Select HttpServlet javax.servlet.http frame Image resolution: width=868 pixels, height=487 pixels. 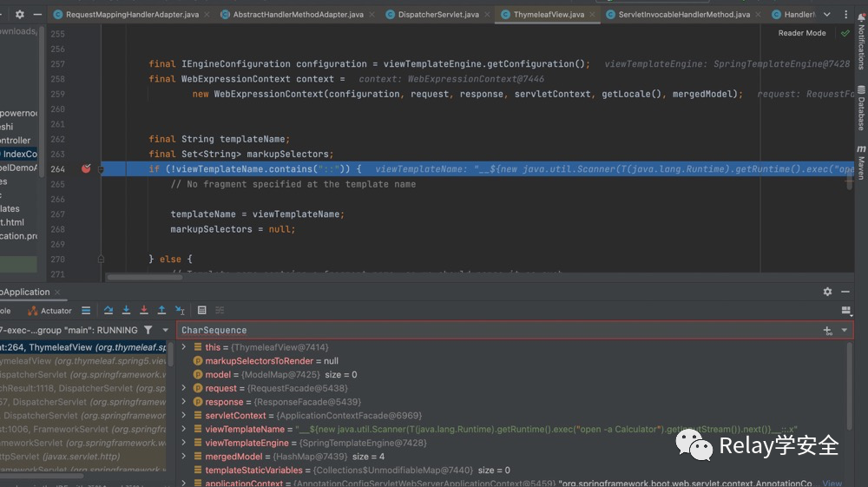[x=83, y=457]
